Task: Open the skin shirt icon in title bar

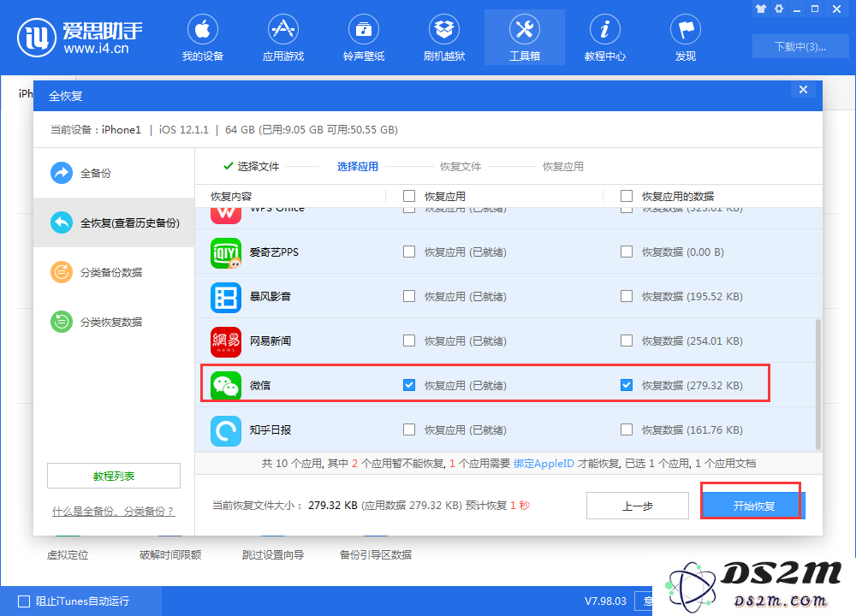Action: (x=761, y=9)
